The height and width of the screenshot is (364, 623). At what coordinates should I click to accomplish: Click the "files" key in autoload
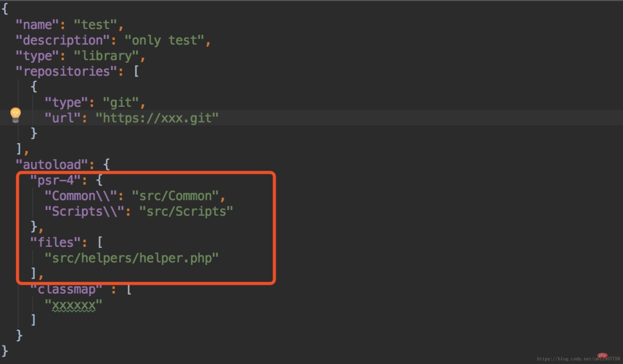tap(56, 242)
